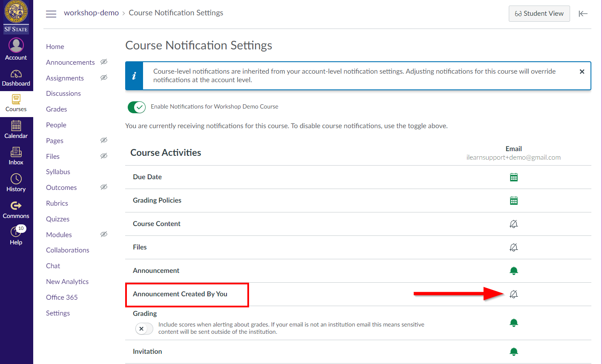Open Discussions in course navigation
The height and width of the screenshot is (364, 602).
coord(63,94)
